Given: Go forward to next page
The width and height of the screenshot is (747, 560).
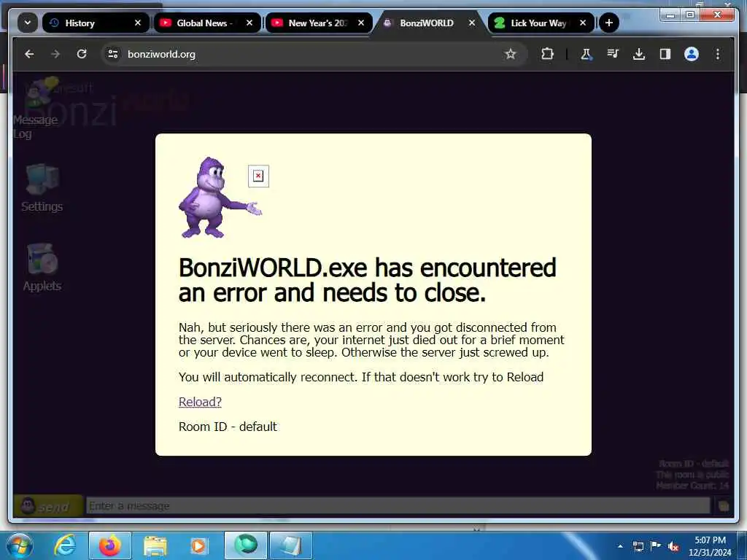Looking at the screenshot, I should pos(55,54).
